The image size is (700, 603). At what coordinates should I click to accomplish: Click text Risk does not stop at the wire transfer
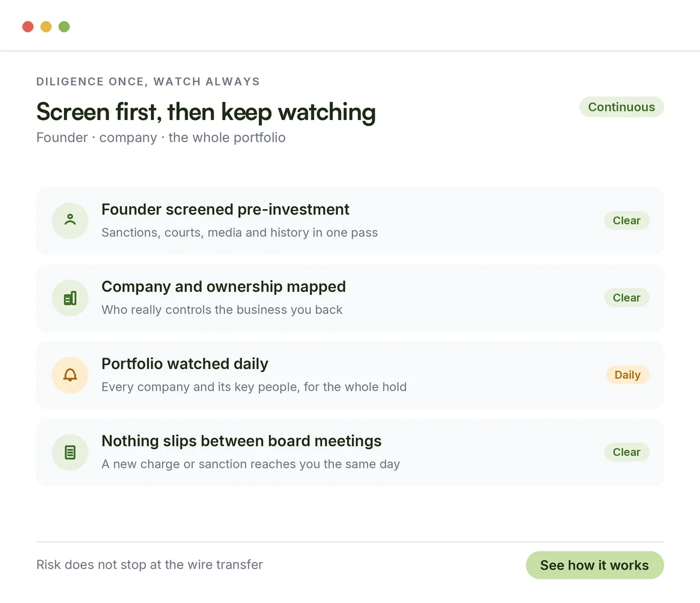150,564
